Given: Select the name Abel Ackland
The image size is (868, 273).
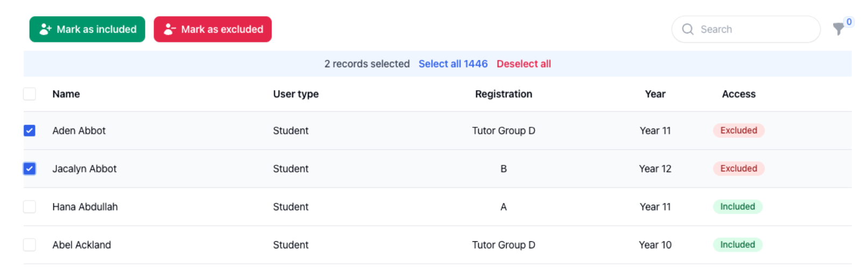Looking at the screenshot, I should pos(82,245).
